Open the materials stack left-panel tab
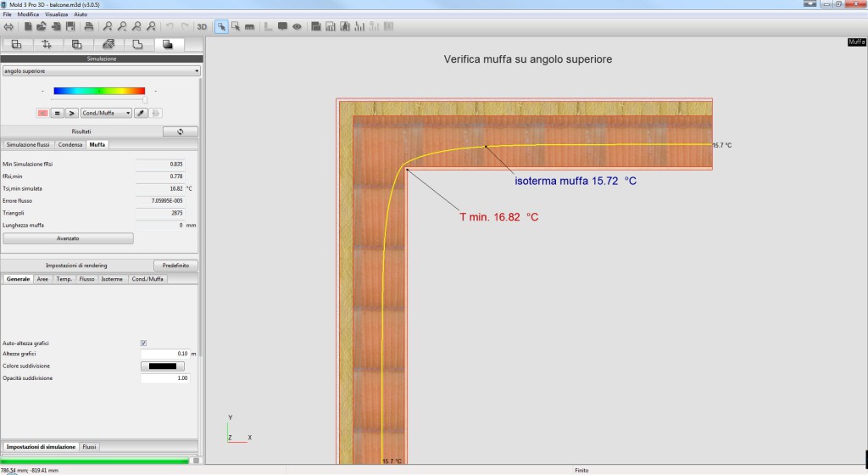The image size is (868, 475). point(108,45)
